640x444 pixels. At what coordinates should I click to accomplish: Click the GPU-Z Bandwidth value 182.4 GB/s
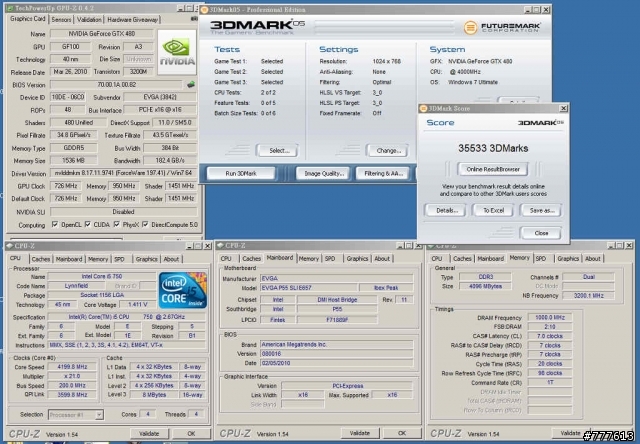[x=170, y=160]
